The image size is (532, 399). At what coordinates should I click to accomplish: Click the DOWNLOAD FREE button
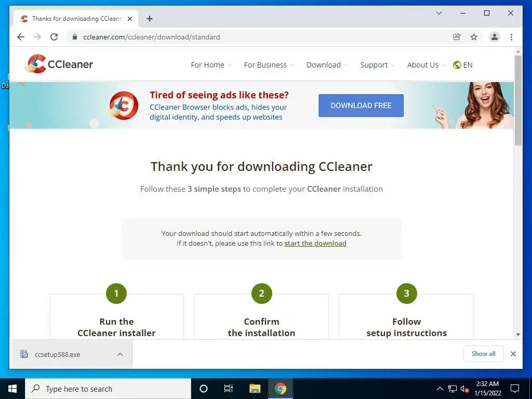(361, 105)
